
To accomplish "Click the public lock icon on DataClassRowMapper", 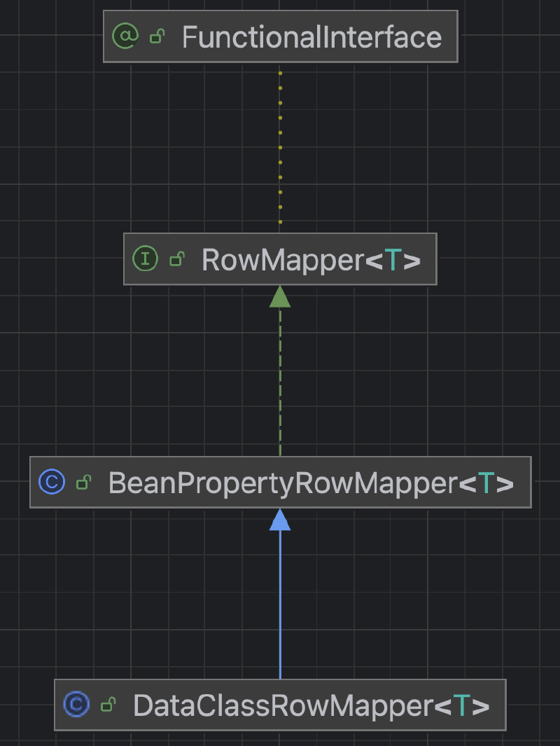I will click(x=109, y=705).
